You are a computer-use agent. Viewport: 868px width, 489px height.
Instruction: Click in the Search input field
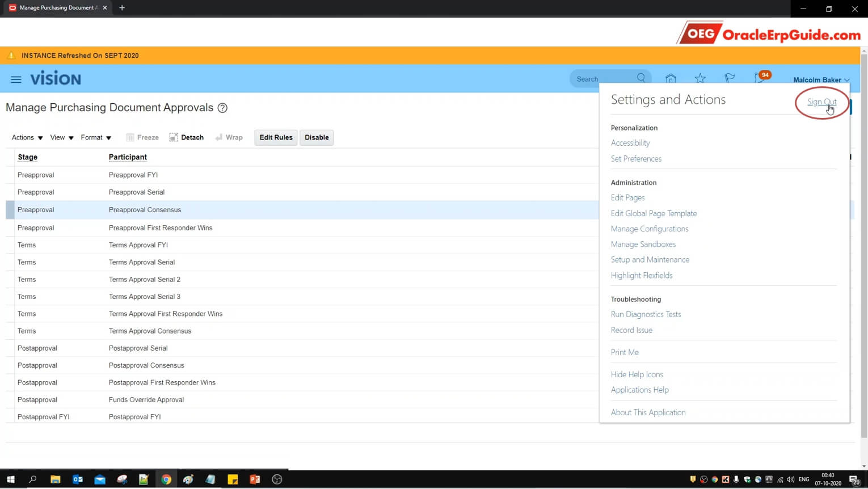(604, 79)
